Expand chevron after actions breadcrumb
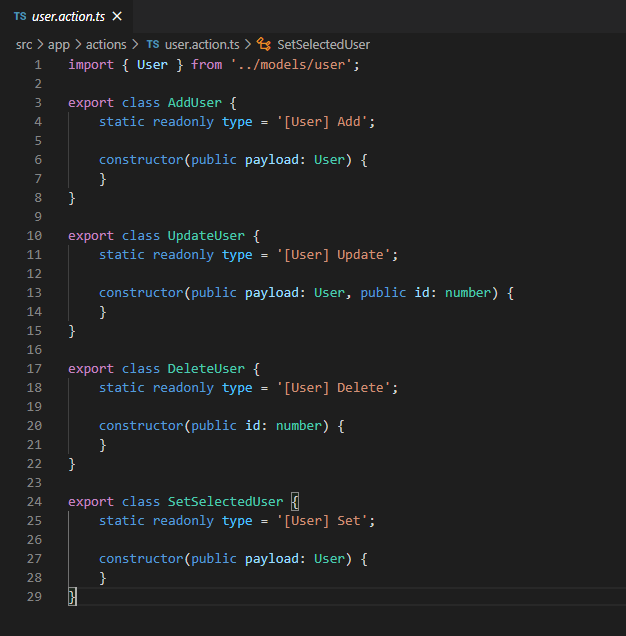This screenshot has height=636, width=626. click(135, 44)
